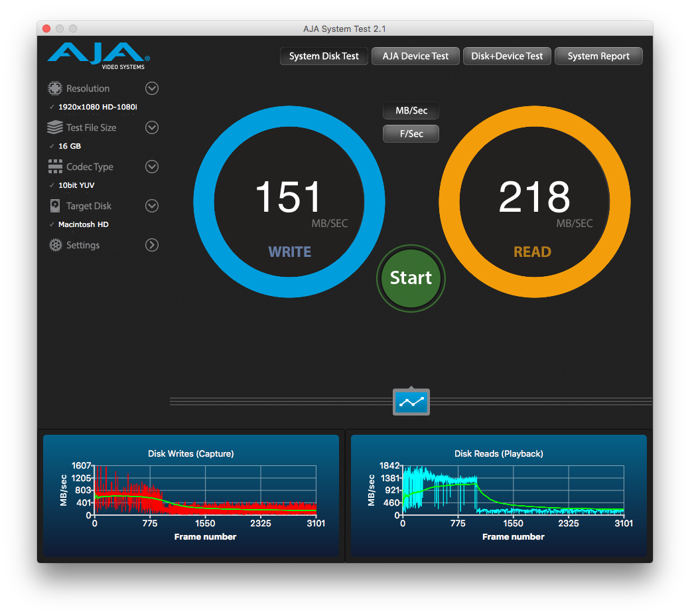Image resolution: width=690 pixels, height=616 pixels.
Task: Select the 16 GB file size option
Action: point(70,146)
